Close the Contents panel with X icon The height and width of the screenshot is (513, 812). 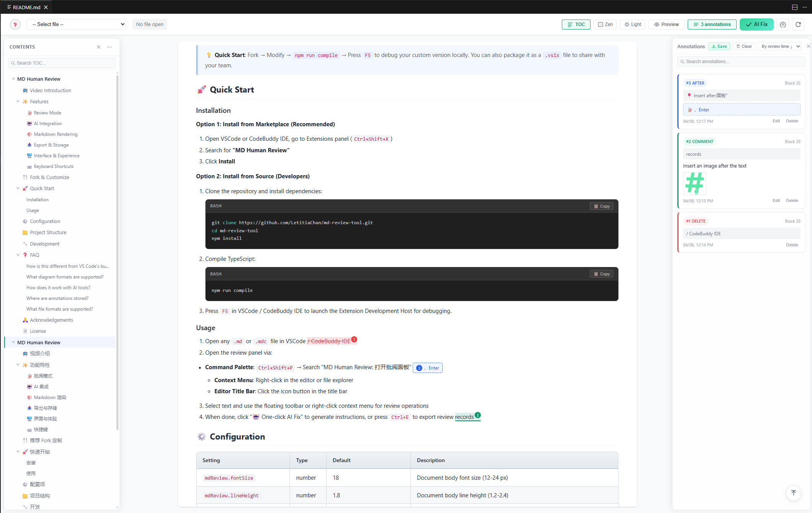[x=99, y=47]
